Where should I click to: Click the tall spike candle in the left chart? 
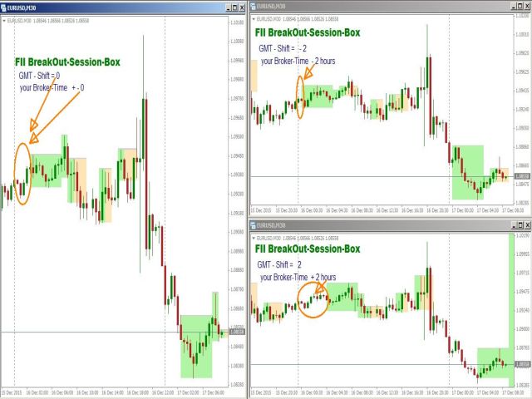[x=144, y=129]
